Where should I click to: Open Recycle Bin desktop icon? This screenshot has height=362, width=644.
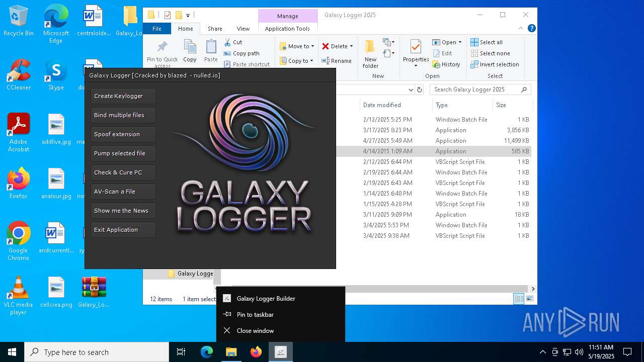[18, 21]
